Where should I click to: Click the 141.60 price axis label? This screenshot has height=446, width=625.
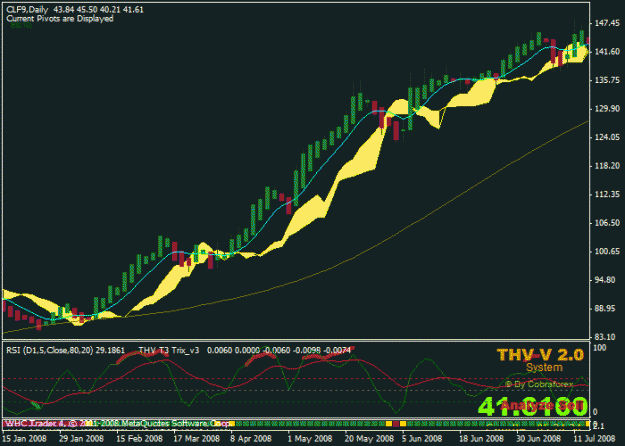coord(607,52)
